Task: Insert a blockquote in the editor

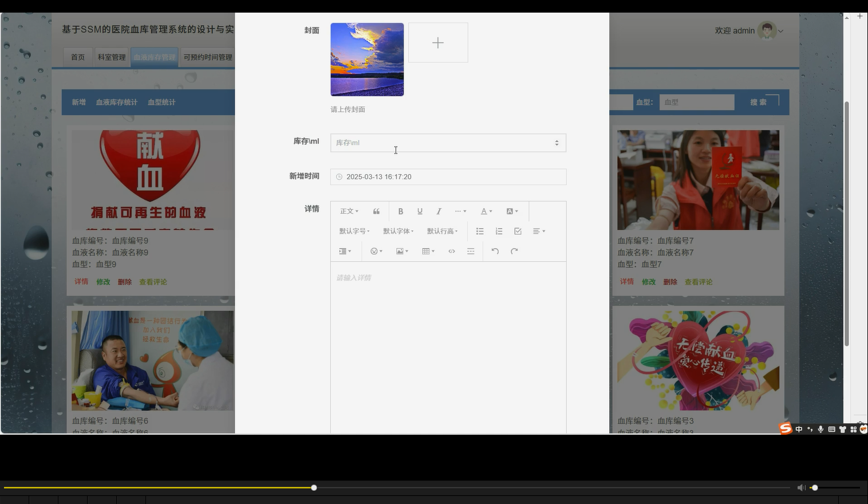Action: point(376,211)
